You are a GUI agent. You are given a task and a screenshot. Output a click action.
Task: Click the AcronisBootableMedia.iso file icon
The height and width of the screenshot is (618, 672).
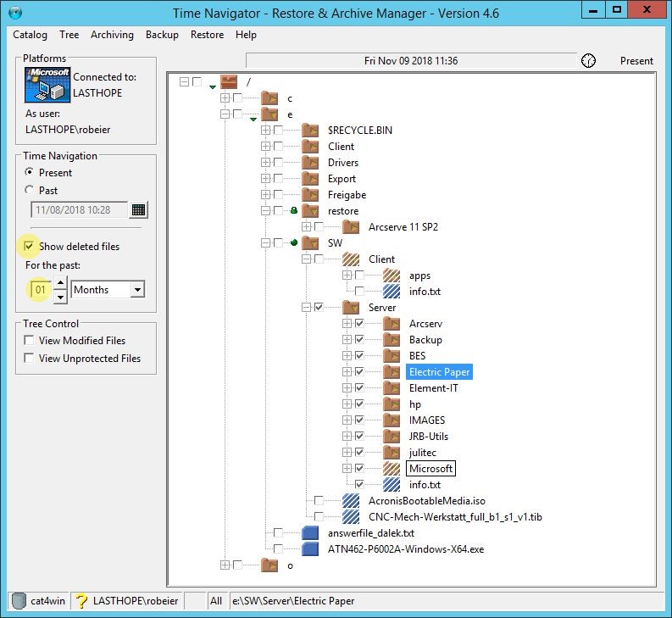pos(351,501)
